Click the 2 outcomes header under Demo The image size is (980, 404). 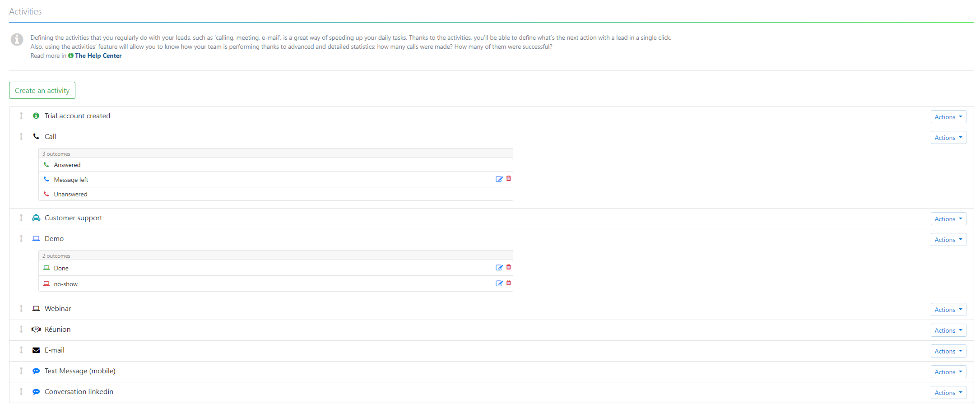point(276,255)
